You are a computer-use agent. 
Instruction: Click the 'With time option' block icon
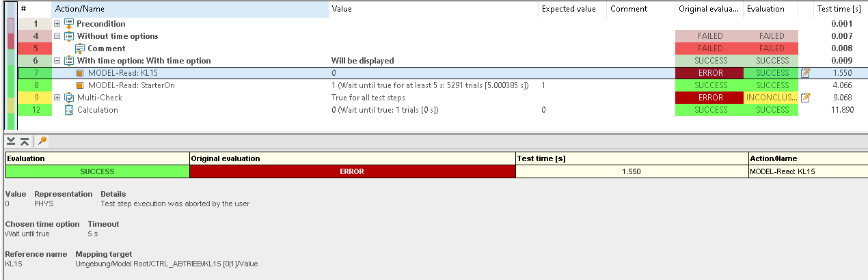[x=68, y=61]
